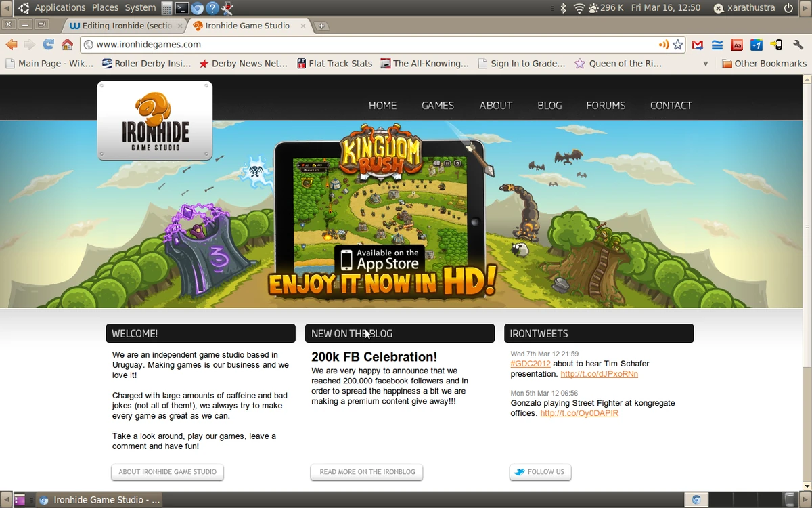Open the FORUMS menu on the website
This screenshot has width=812, height=508.
click(x=606, y=106)
